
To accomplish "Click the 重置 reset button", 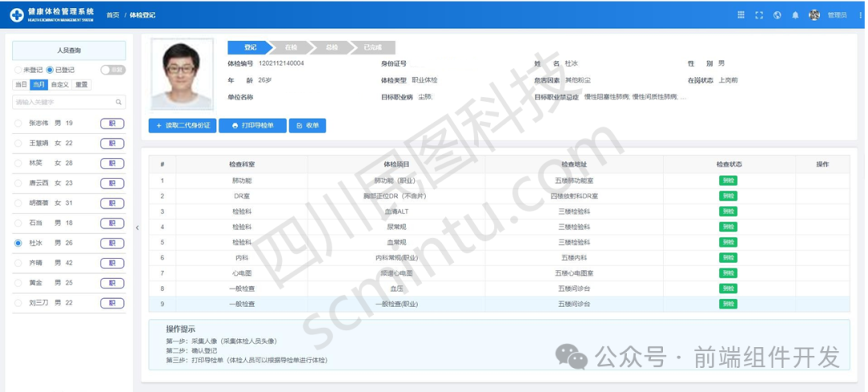I will (x=81, y=84).
